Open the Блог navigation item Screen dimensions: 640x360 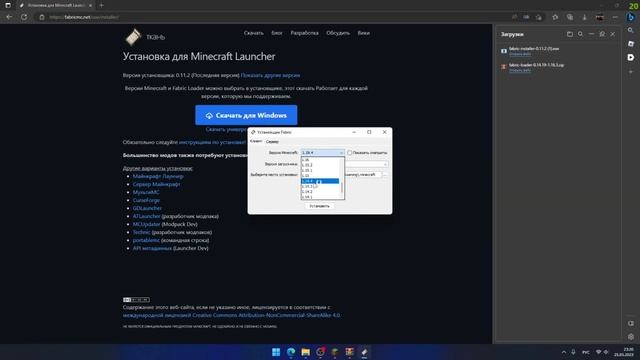coord(277,33)
